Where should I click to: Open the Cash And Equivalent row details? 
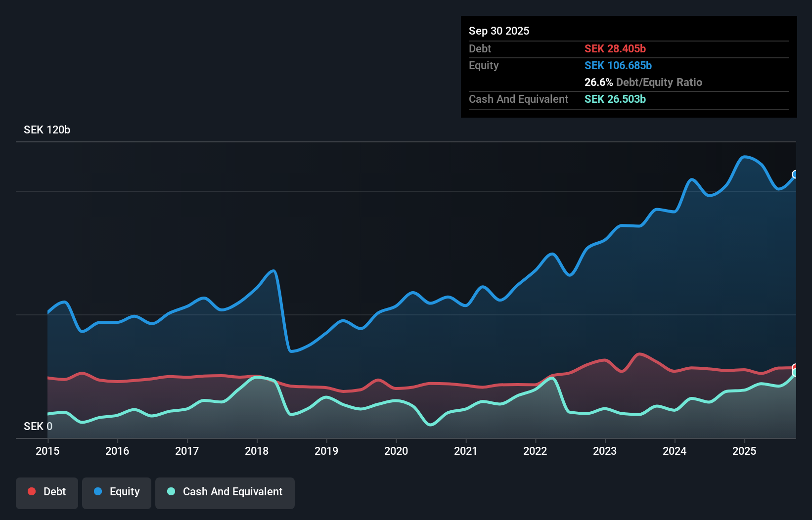(518, 99)
